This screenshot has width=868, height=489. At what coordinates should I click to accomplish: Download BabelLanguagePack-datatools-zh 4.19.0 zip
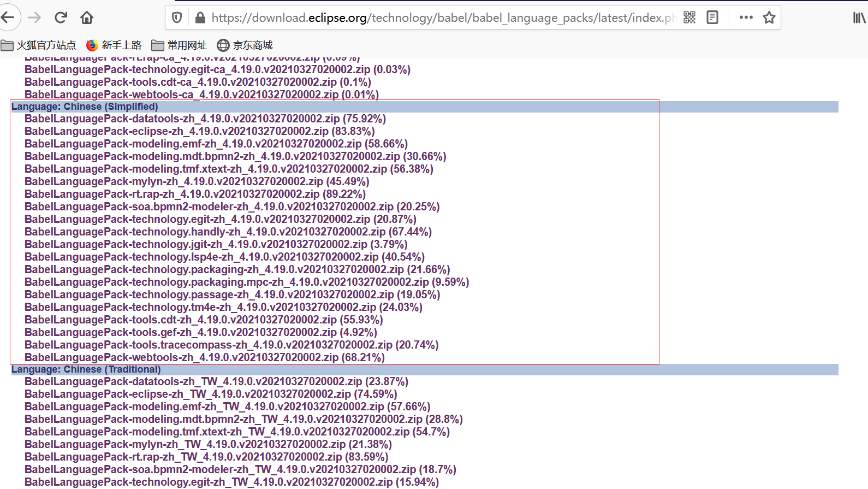205,119
